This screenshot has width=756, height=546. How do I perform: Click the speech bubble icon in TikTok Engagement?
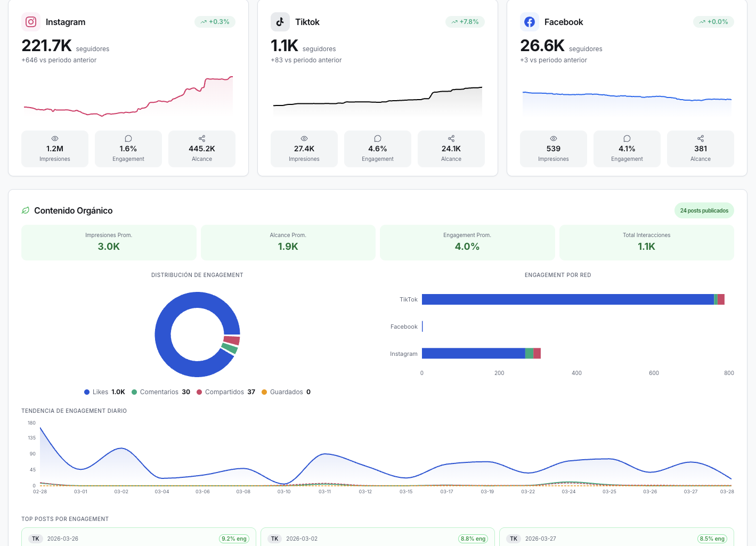378,138
